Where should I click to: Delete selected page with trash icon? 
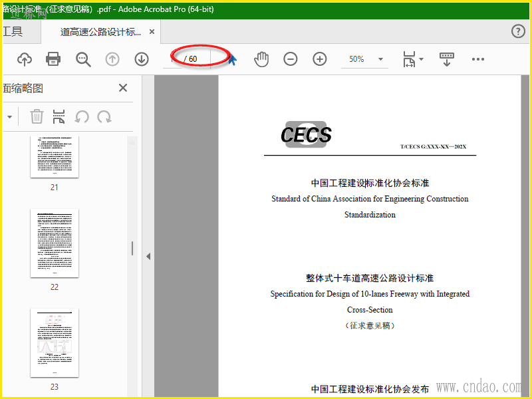pyautogui.click(x=37, y=116)
